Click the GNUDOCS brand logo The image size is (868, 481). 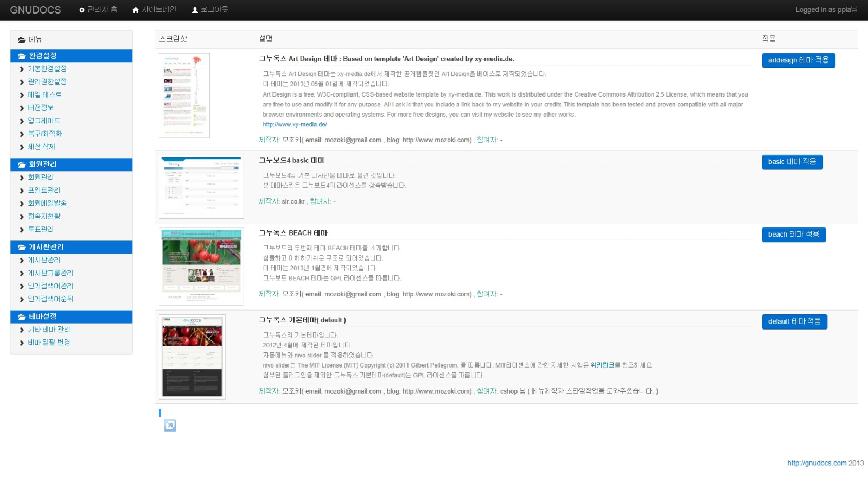[x=35, y=10]
